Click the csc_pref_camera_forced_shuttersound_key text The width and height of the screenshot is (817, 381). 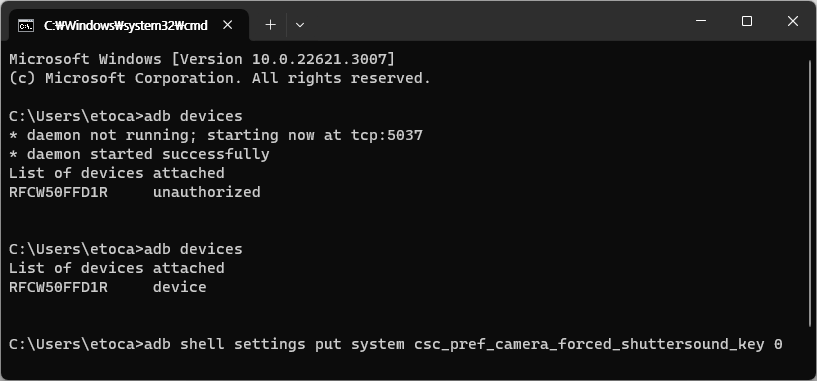tap(589, 345)
